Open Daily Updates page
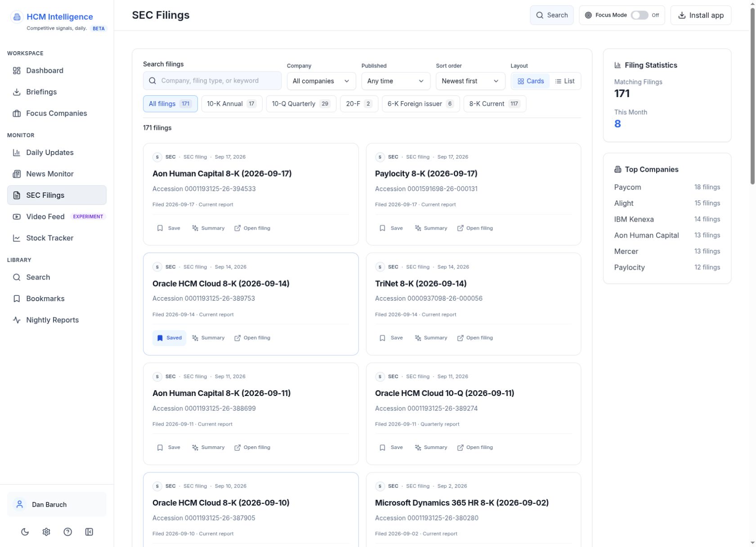Viewport: 756px width, 547px height. click(57, 152)
